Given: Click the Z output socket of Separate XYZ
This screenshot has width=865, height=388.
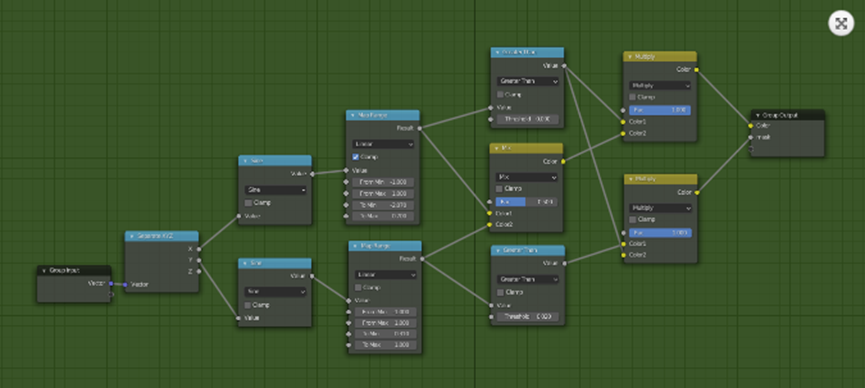Looking at the screenshot, I should (x=199, y=271).
